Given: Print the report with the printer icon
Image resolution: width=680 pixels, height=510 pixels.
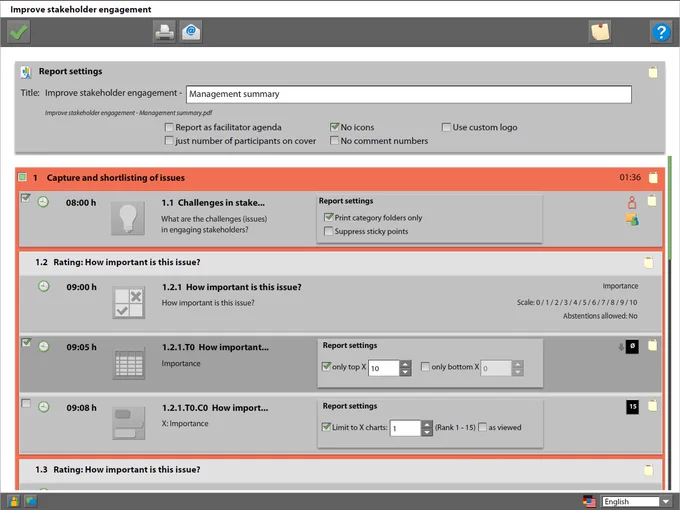Looking at the screenshot, I should click(164, 32).
